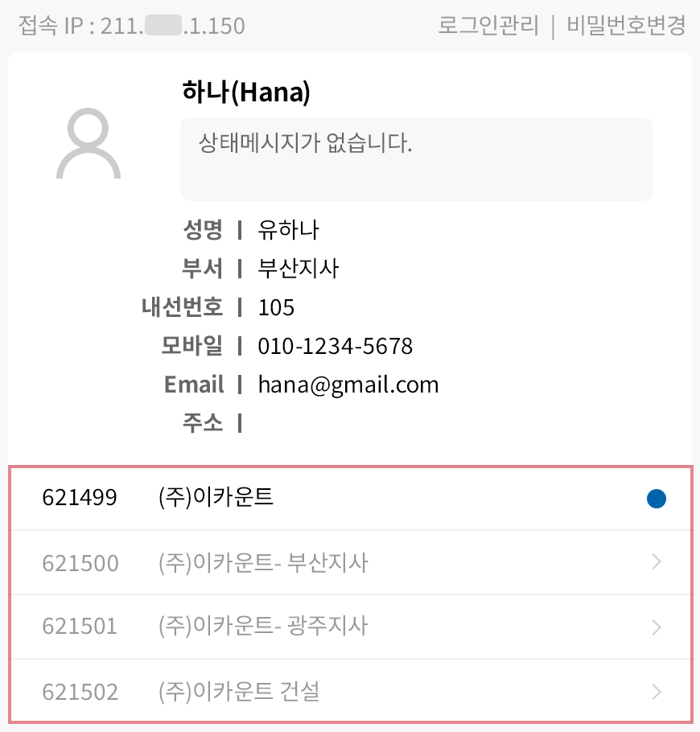The width and height of the screenshot is (700, 732).
Task: Click extension number 105
Action: 276,307
